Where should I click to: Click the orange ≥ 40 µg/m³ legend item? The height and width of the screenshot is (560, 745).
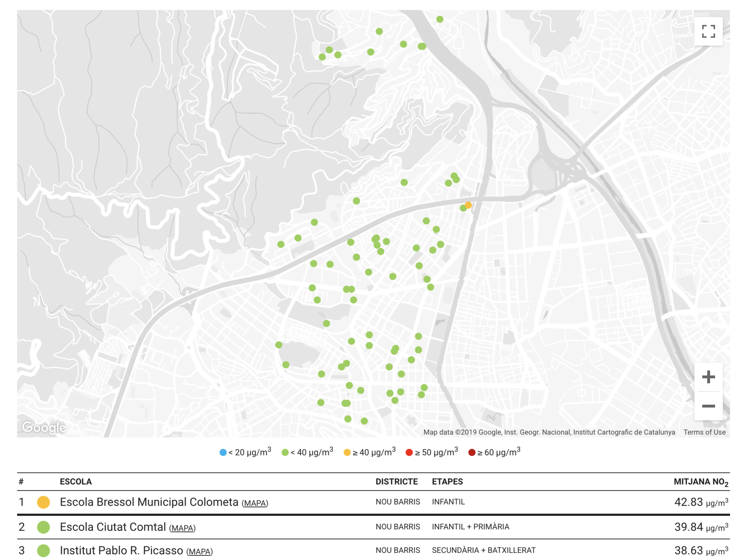click(x=370, y=452)
